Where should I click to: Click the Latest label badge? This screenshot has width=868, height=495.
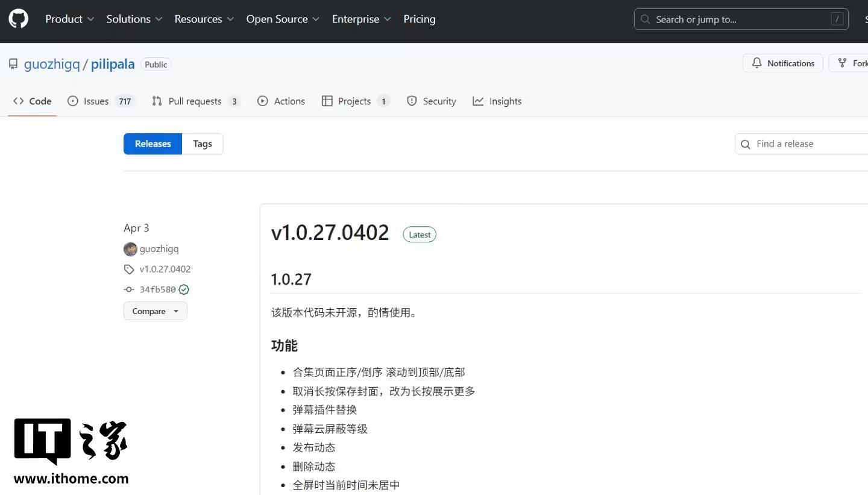point(420,235)
